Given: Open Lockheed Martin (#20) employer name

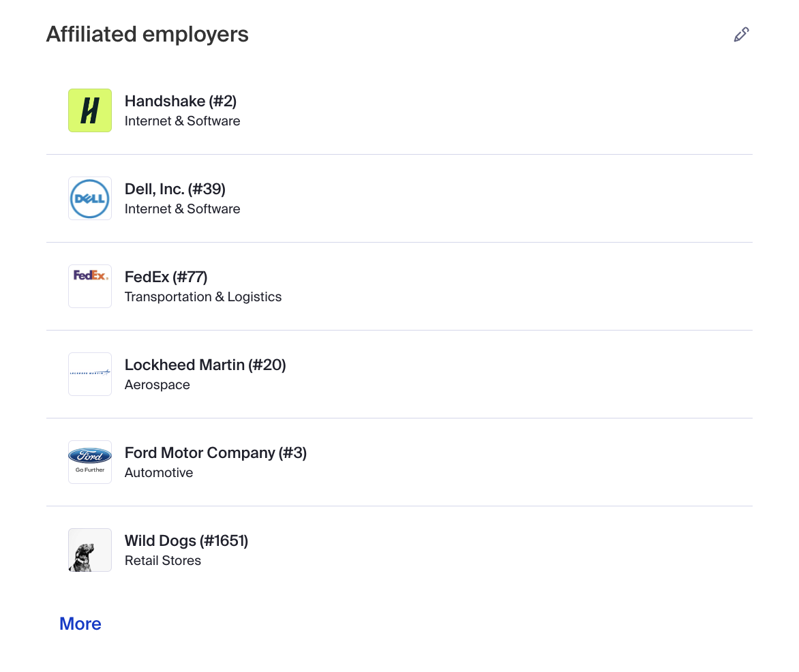Looking at the screenshot, I should click(x=205, y=365).
